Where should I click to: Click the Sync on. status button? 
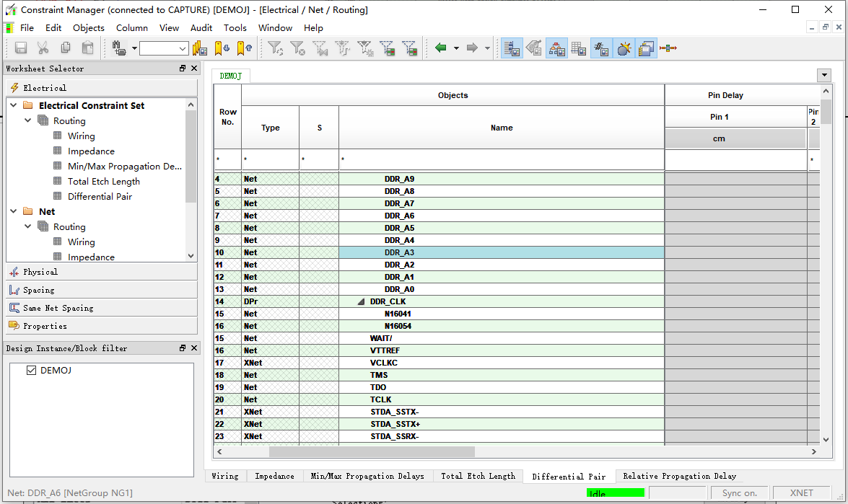click(x=739, y=492)
